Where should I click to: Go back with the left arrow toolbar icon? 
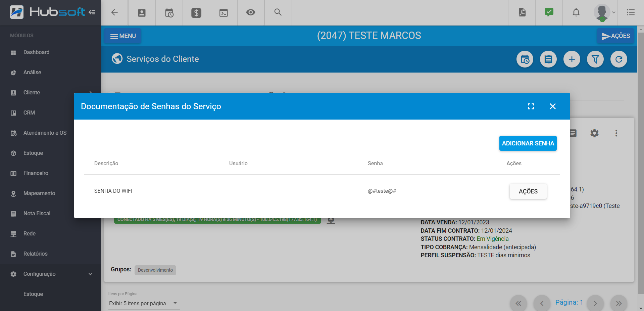[x=114, y=12]
